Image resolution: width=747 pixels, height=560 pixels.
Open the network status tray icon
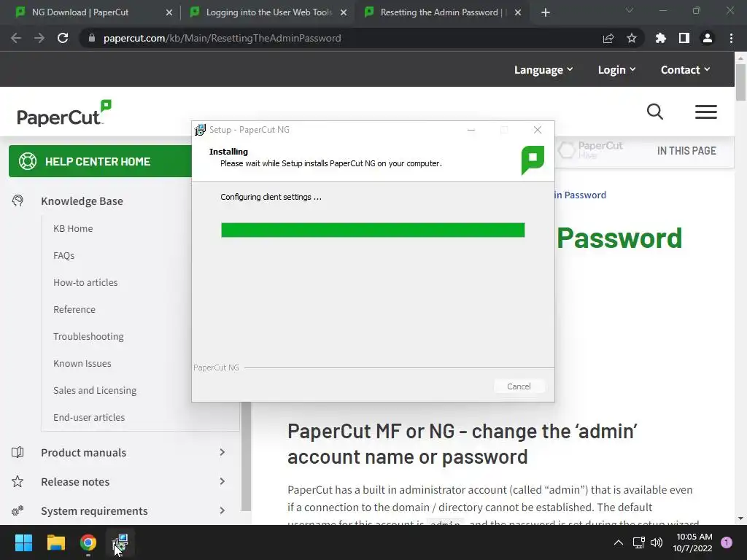638,542
